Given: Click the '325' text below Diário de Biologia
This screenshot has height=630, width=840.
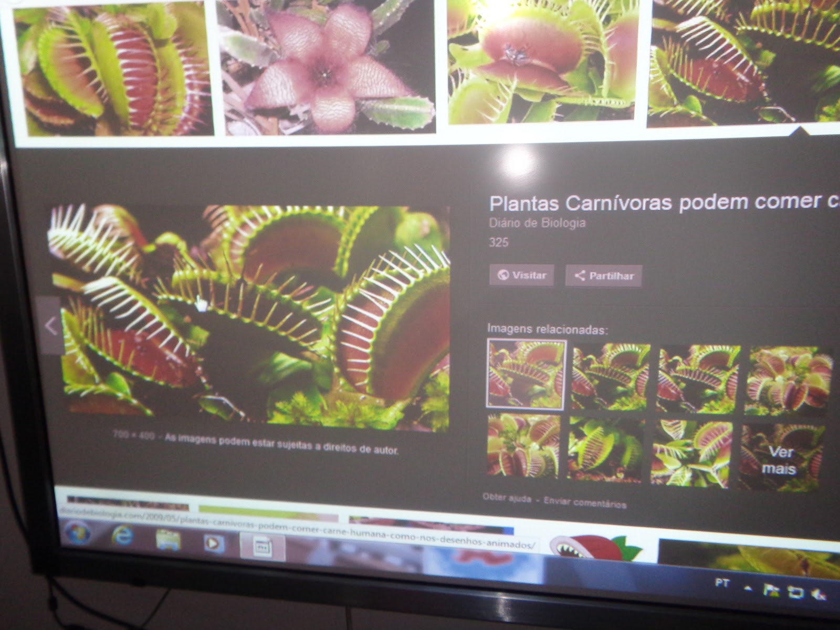Looking at the screenshot, I should [x=499, y=242].
